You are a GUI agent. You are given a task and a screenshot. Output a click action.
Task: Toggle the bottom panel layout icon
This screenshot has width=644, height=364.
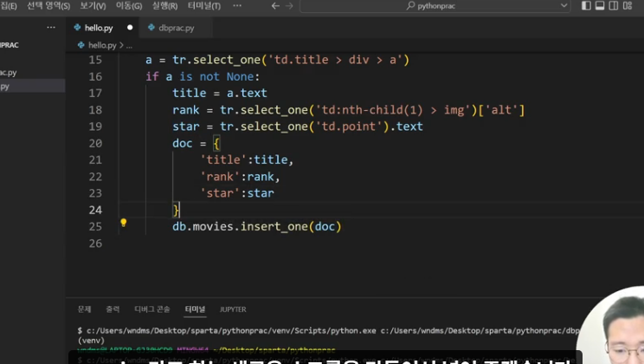[600, 5]
